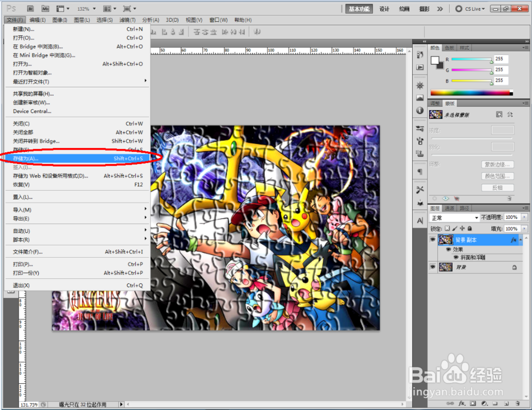
Task: Open the 滤镜(T) menu
Action: click(x=127, y=20)
